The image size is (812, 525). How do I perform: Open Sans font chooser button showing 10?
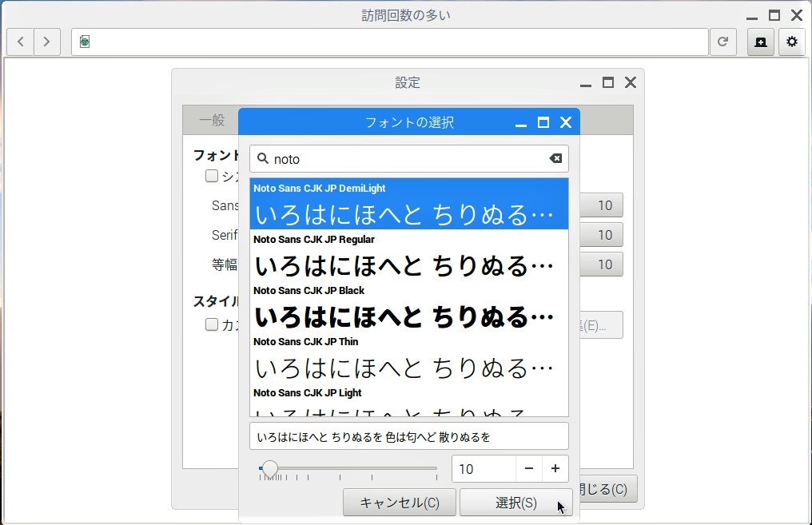pyautogui.click(x=601, y=205)
